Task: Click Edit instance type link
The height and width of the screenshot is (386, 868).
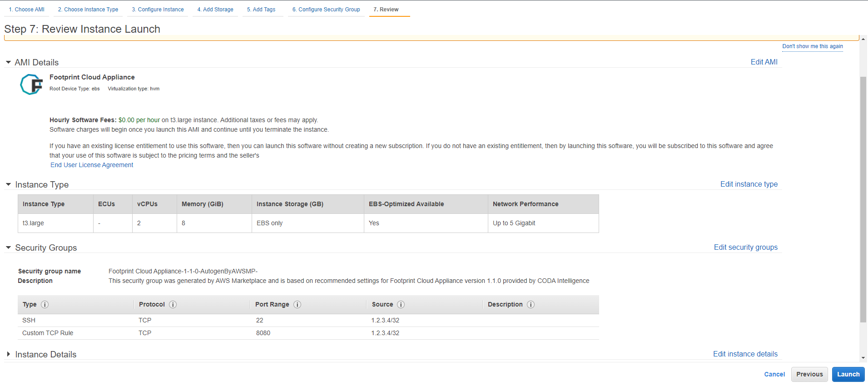Action: 749,184
